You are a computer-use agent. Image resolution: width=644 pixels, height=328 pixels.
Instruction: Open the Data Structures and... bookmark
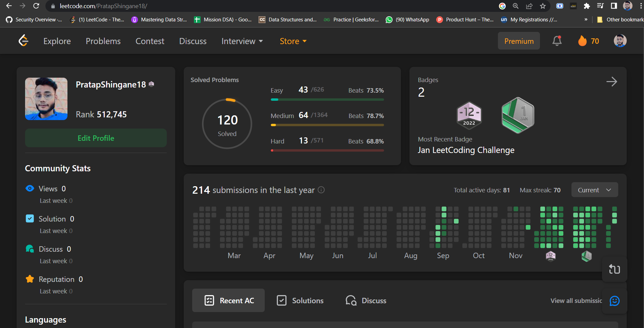[287, 19]
